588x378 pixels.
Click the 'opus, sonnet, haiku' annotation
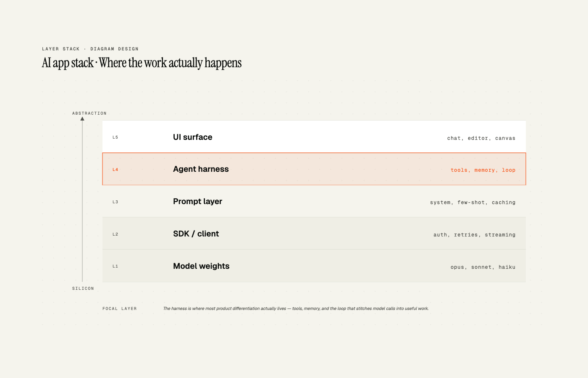click(x=483, y=267)
